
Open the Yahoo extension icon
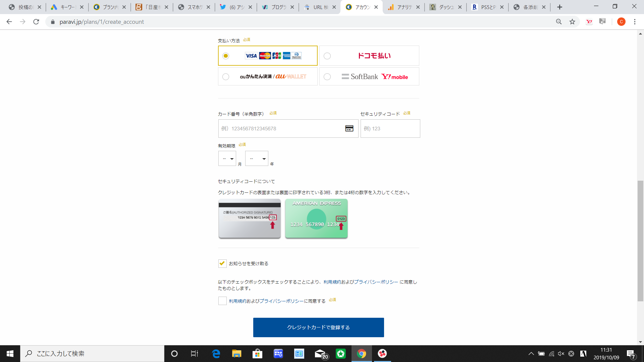(x=589, y=22)
